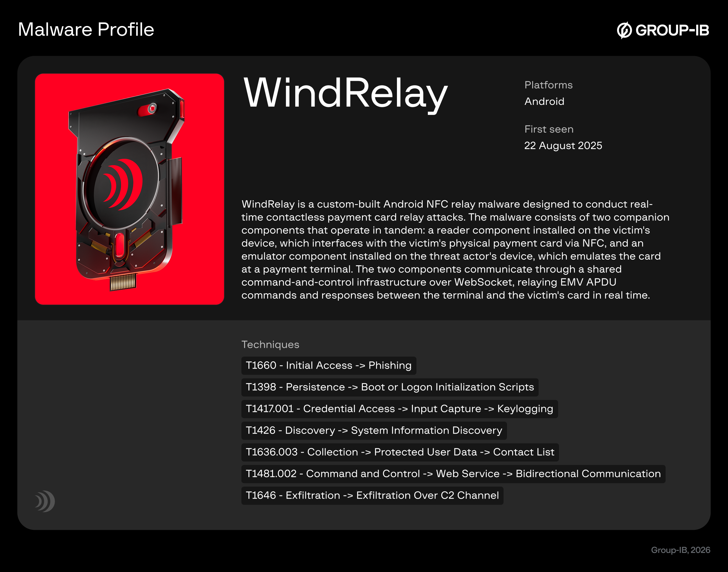This screenshot has width=728, height=572.
Task: Click the Group-IB logo icon
Action: [624, 30]
